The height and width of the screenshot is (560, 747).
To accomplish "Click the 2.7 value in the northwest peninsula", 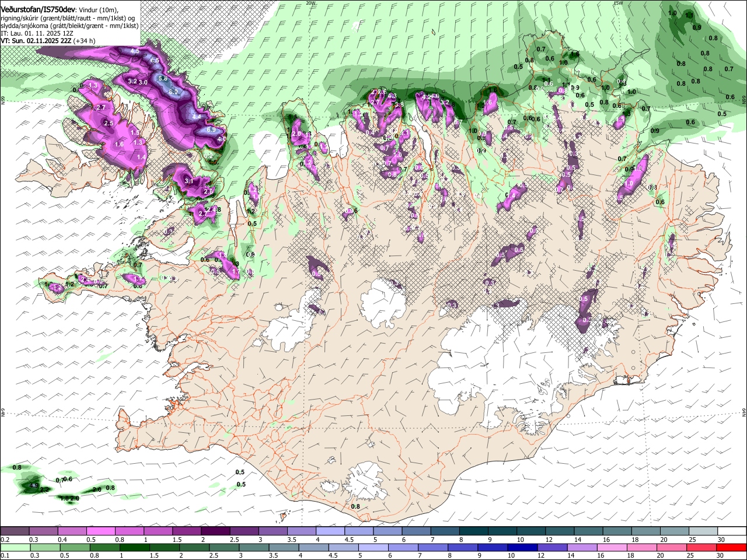I will coord(100,108).
